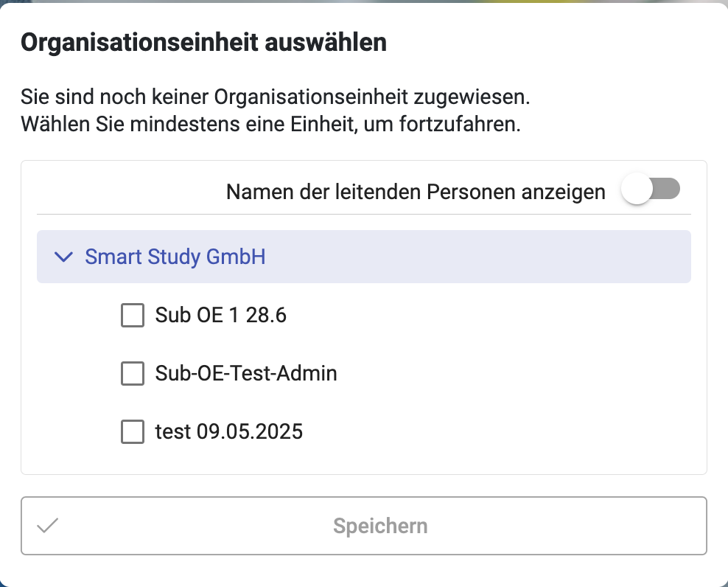
Task: Click the empty right area of Speichern button
Action: 589,526
